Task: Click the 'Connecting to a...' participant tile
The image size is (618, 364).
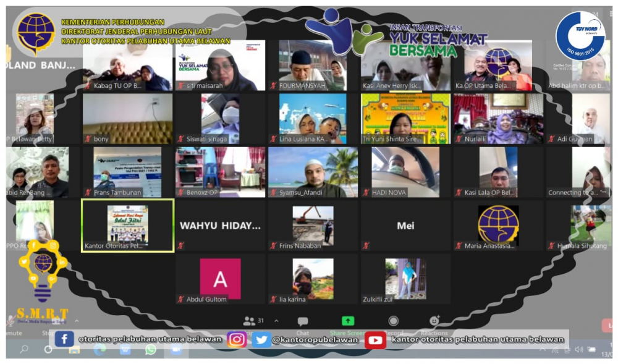Action: coord(578,172)
